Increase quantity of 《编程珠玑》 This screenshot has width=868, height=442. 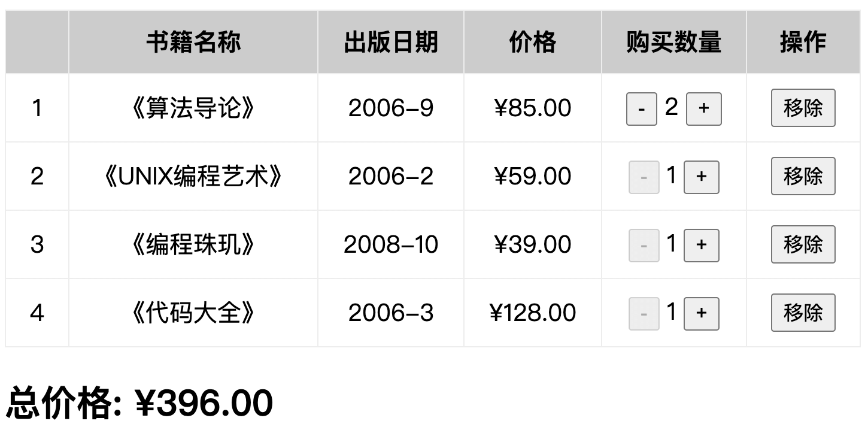[701, 246]
